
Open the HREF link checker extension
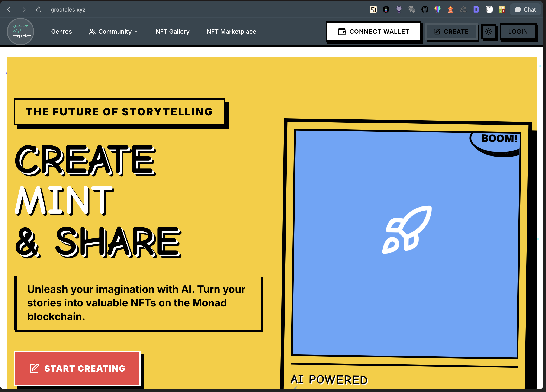pos(502,9)
